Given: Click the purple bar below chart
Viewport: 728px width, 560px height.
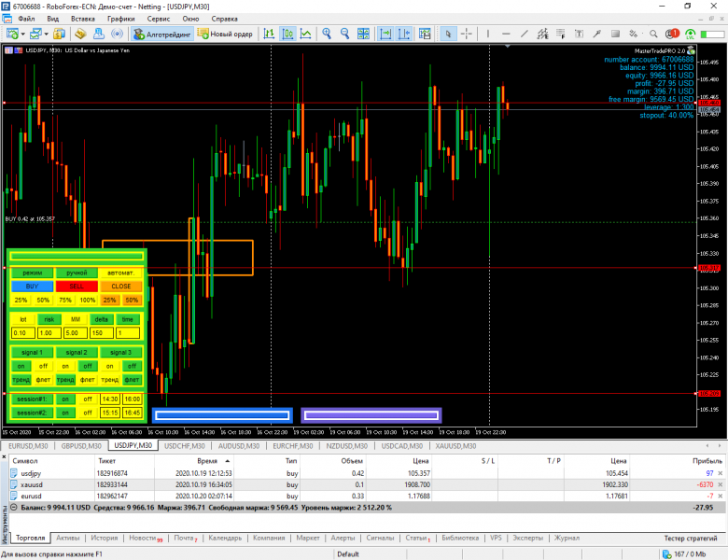Looking at the screenshot, I should [x=371, y=415].
